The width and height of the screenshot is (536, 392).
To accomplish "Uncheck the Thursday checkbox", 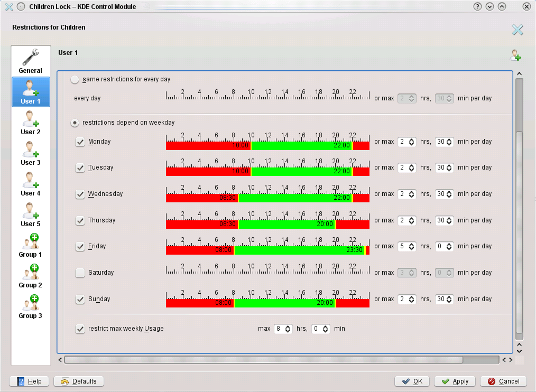I will [x=80, y=220].
